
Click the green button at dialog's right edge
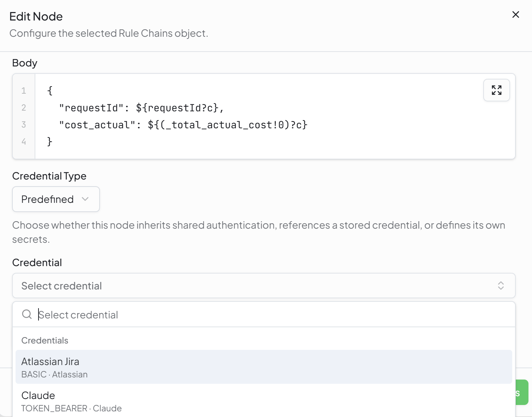click(x=522, y=393)
